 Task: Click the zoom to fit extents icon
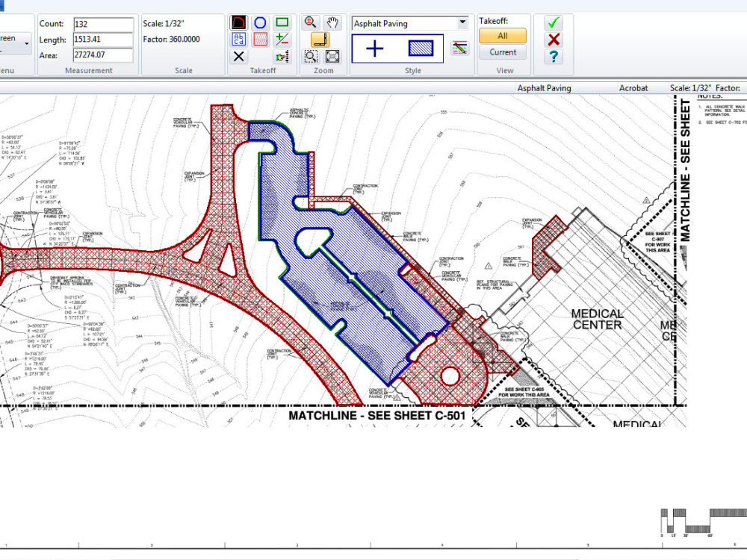332,57
